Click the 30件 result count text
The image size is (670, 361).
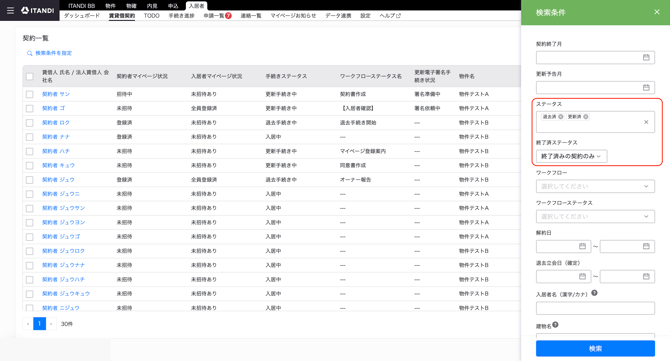(x=67, y=324)
